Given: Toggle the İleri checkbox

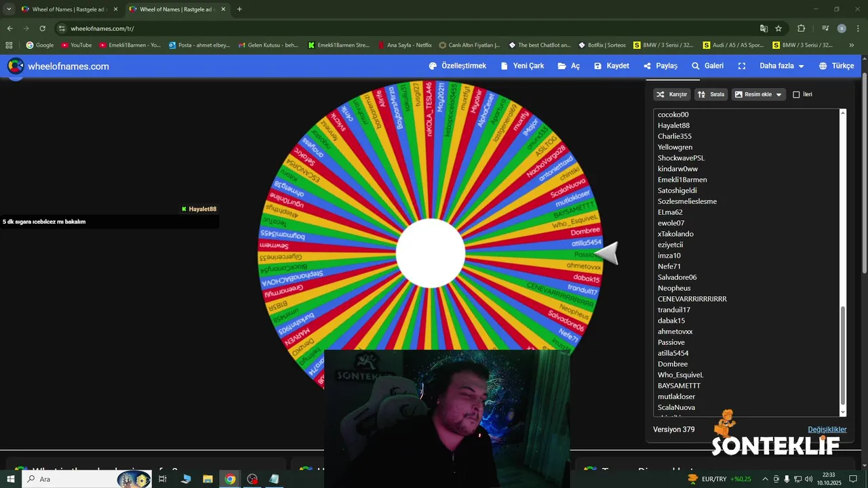Looking at the screenshot, I should (x=796, y=94).
